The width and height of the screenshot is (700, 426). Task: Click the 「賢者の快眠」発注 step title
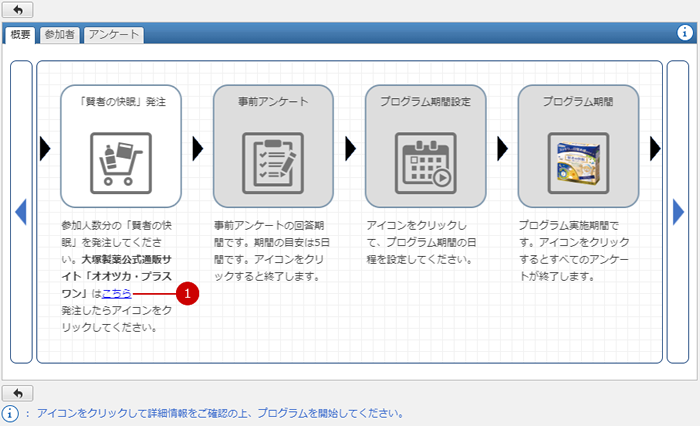coord(120,101)
